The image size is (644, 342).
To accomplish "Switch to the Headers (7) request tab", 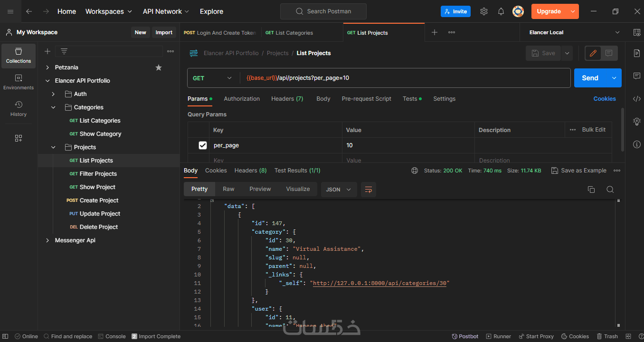I will click(x=287, y=99).
